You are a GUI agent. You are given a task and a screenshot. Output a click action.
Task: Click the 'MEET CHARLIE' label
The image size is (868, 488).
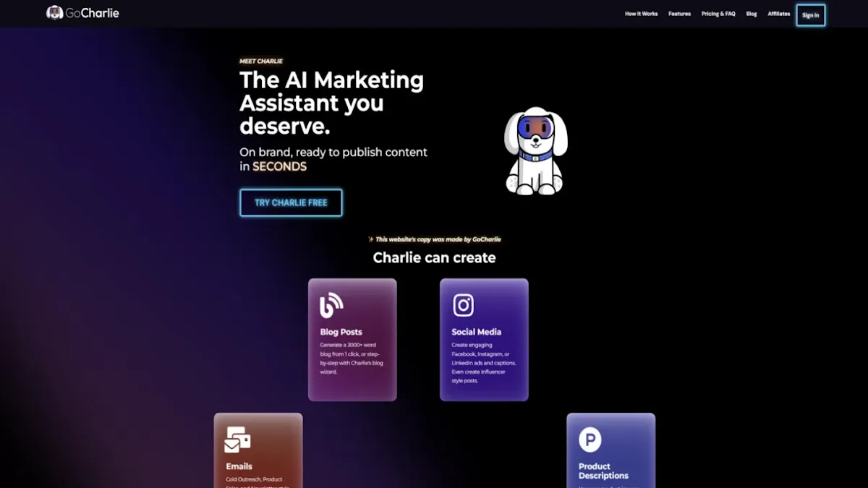pos(261,61)
